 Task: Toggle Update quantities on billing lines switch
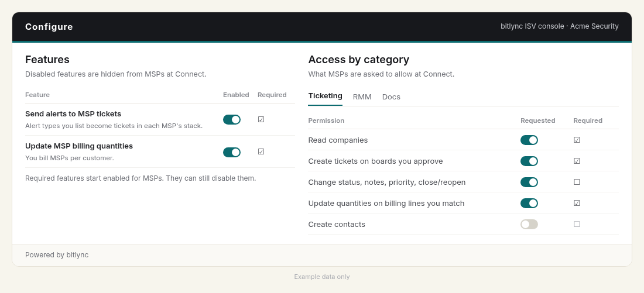pos(529,203)
